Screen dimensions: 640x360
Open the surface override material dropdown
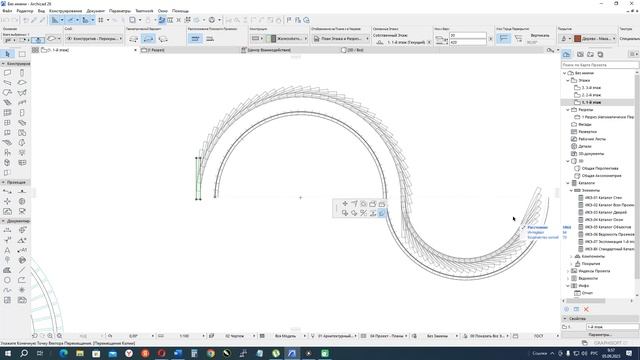[x=595, y=38]
